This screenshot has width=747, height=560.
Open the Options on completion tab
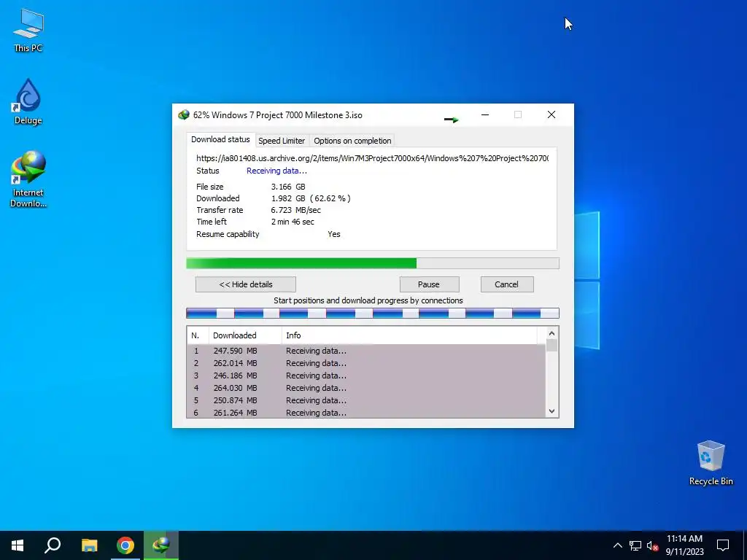(x=352, y=141)
